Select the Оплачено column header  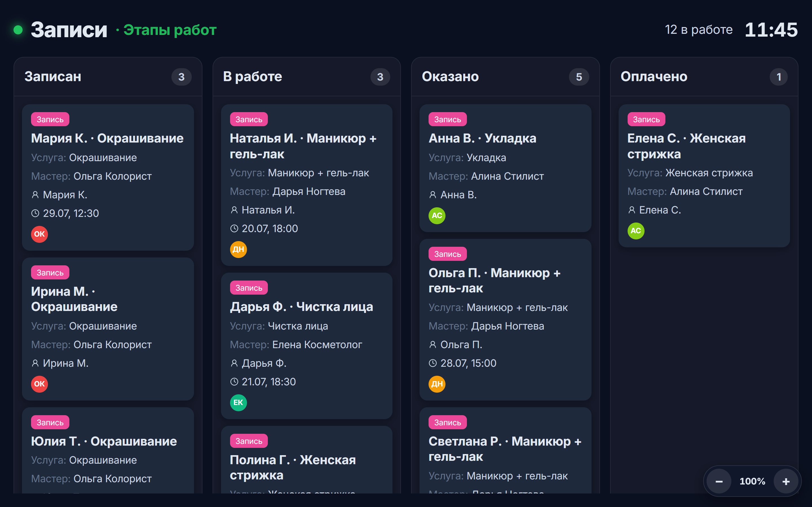(x=654, y=76)
